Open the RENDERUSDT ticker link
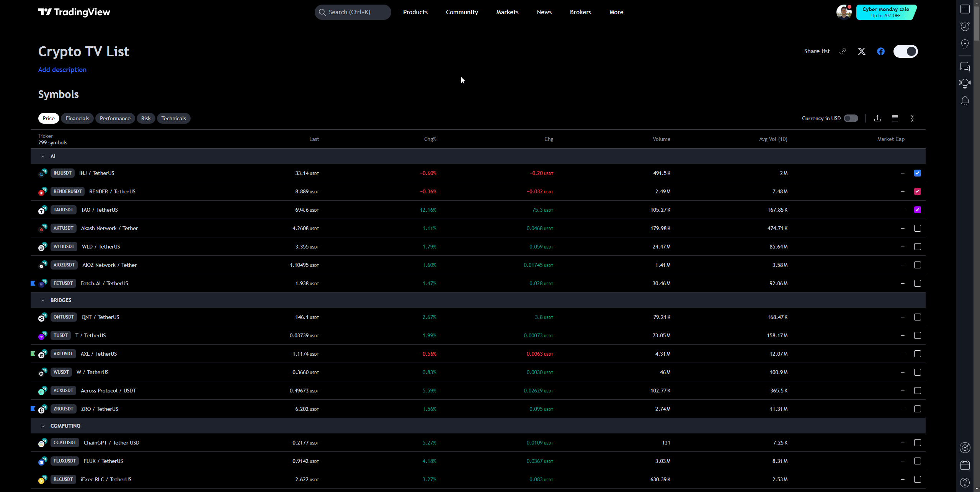Image resolution: width=980 pixels, height=492 pixels. click(x=68, y=191)
